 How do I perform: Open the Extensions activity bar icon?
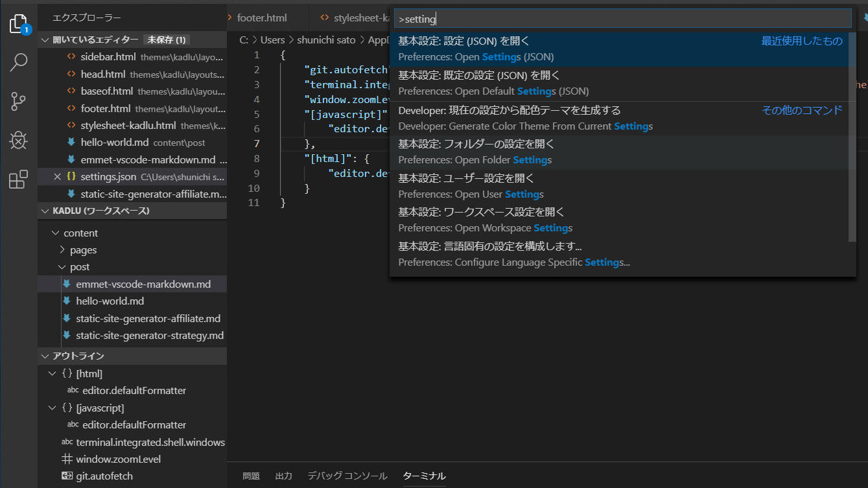tap(19, 179)
